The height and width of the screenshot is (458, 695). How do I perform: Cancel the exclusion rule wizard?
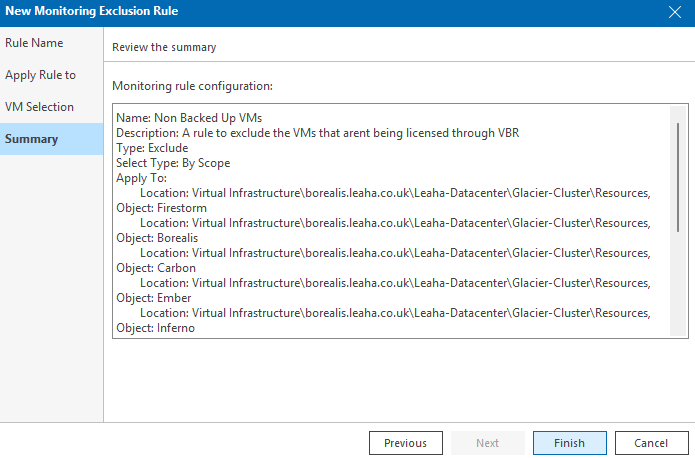pos(652,443)
